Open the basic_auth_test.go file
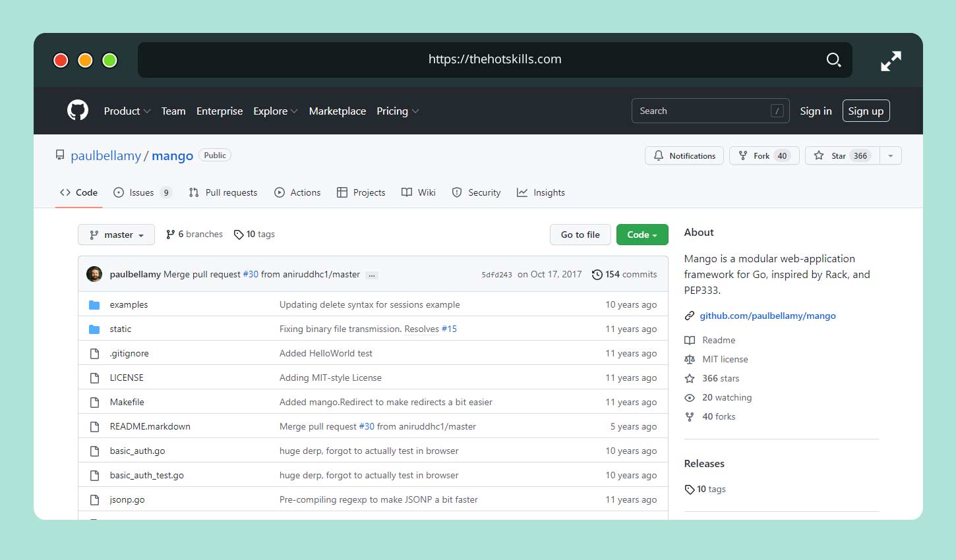Image resolution: width=956 pixels, height=560 pixels. point(146,475)
